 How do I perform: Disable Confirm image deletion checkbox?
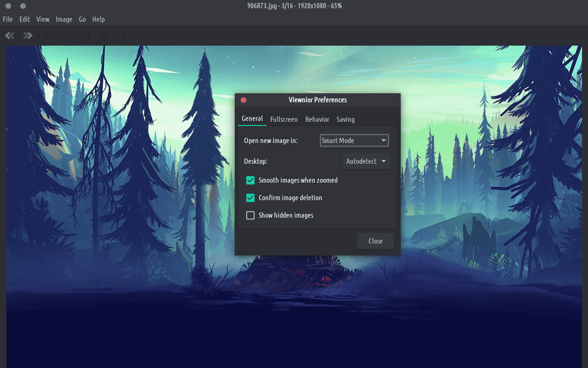[x=250, y=198]
